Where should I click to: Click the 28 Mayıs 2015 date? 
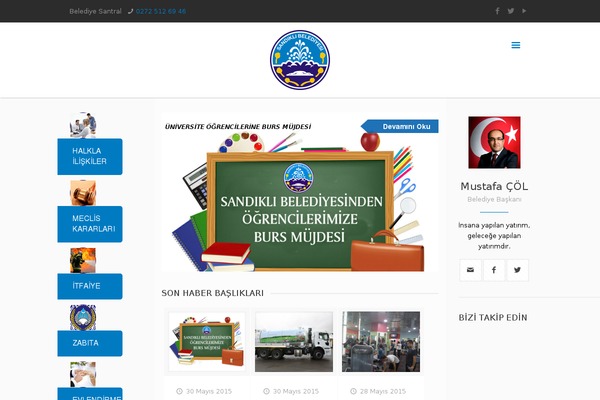[383, 391]
